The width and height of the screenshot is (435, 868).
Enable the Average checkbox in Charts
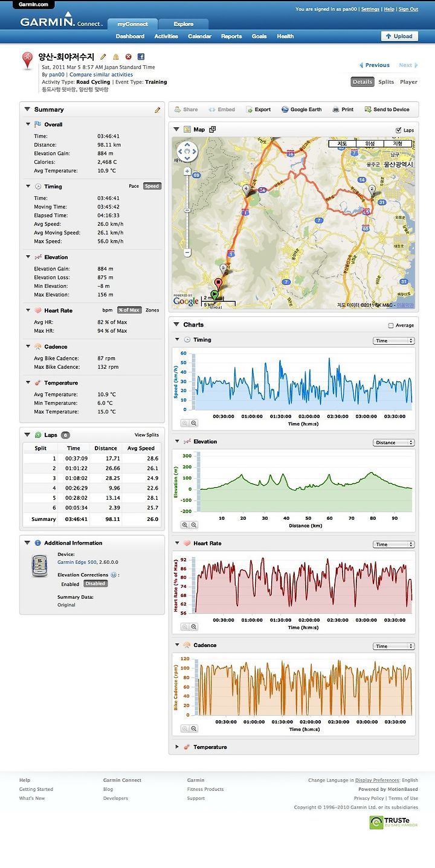(390, 325)
